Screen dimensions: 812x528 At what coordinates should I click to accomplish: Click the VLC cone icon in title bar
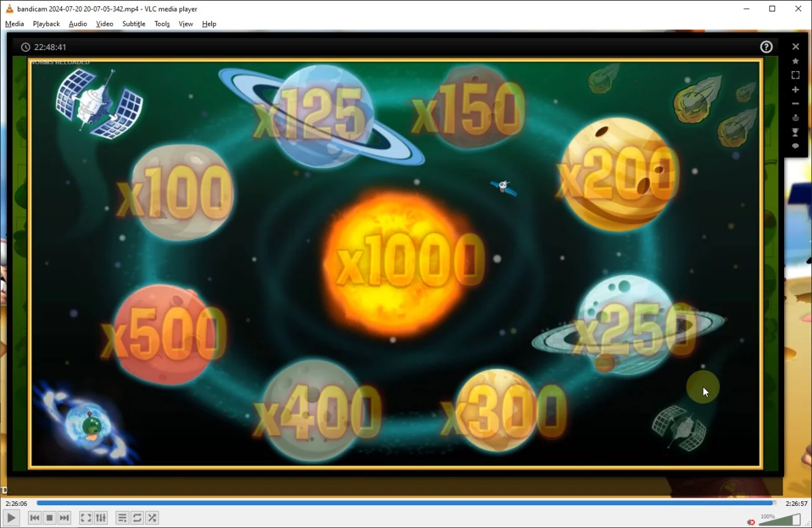pos(10,9)
